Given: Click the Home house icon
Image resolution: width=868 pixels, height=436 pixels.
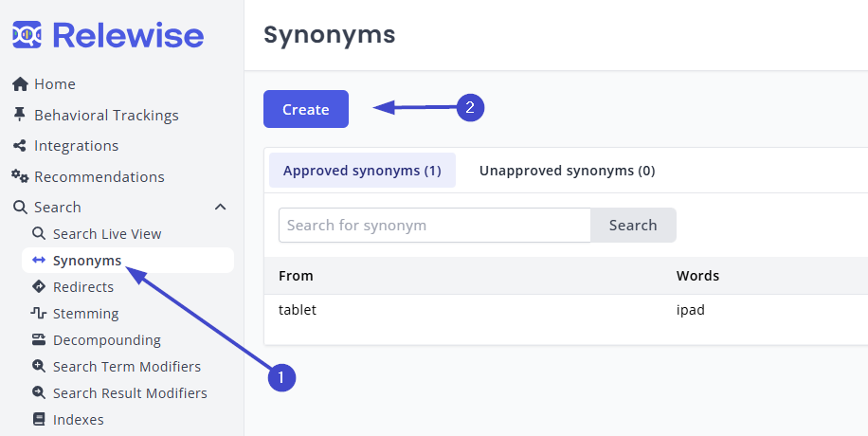Looking at the screenshot, I should click(x=21, y=84).
